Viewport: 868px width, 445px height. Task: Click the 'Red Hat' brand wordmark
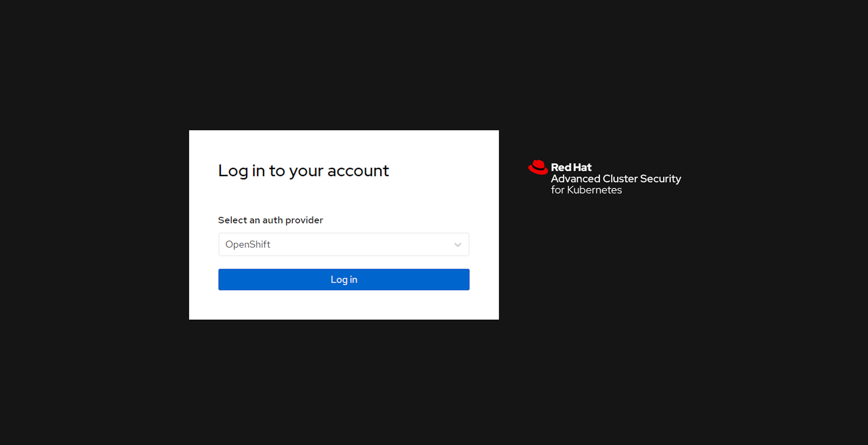click(571, 167)
